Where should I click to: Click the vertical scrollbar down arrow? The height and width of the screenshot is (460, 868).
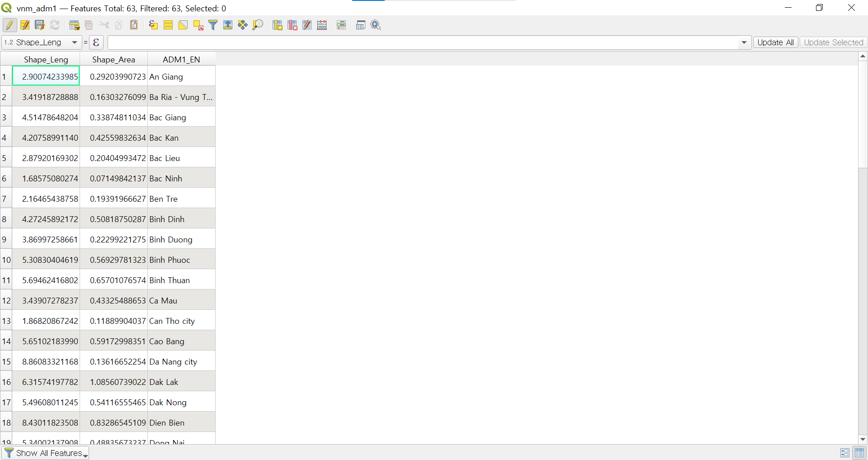863,439
